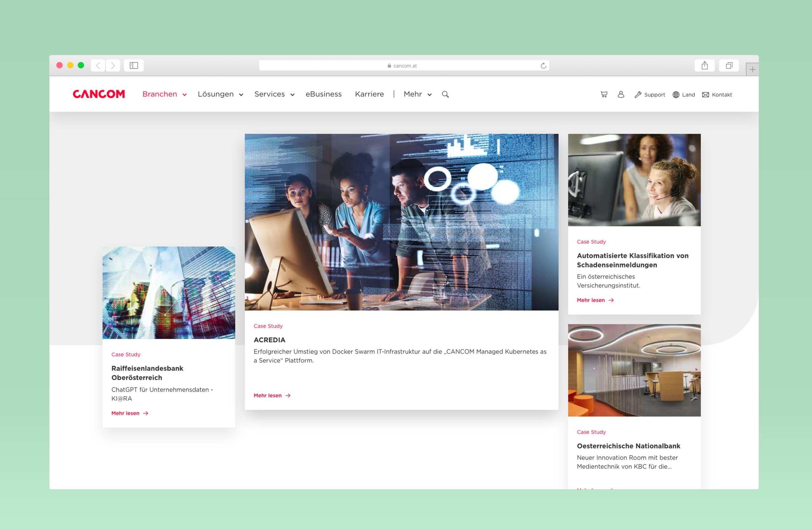Click the Safari share icon

tap(704, 65)
